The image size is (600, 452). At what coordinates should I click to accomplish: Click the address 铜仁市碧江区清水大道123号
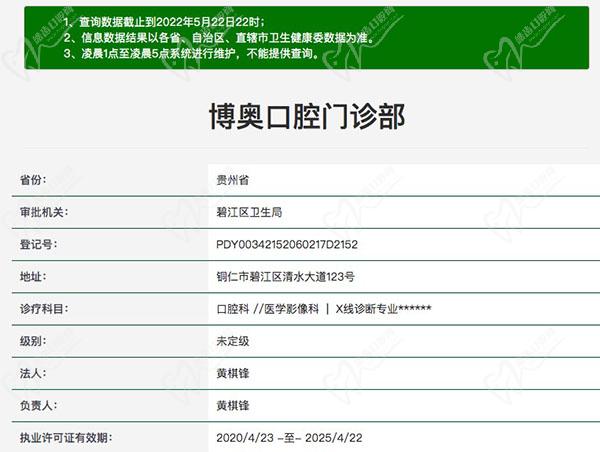[285, 276]
